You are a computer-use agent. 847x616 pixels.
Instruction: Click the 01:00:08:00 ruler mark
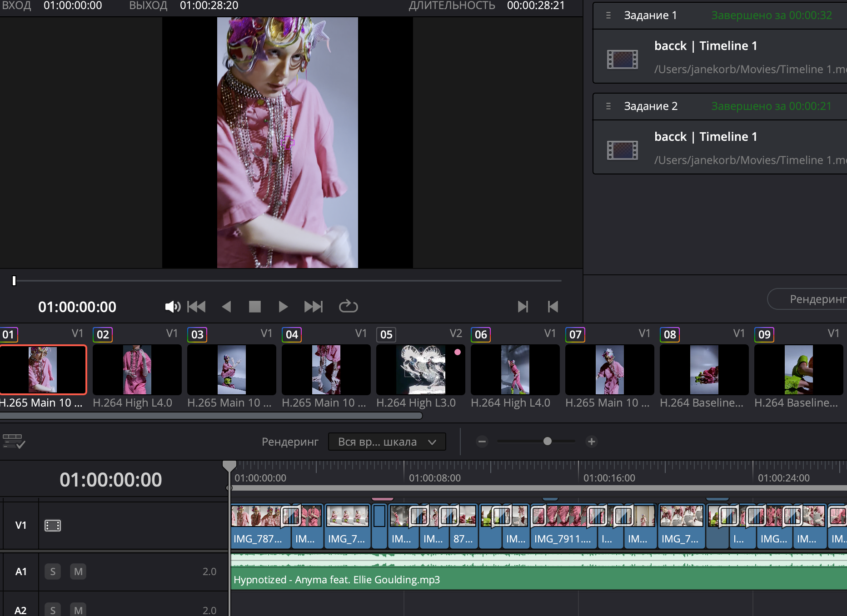pyautogui.click(x=435, y=478)
